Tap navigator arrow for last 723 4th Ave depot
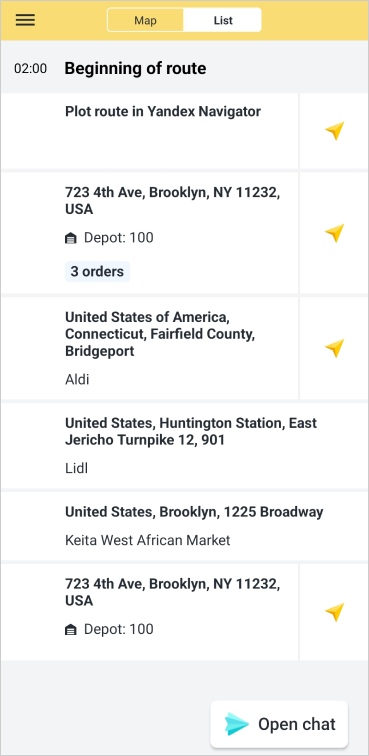 pos(334,612)
